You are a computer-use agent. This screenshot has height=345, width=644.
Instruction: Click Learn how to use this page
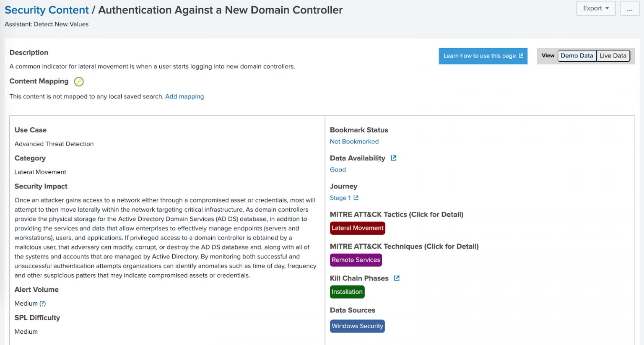483,56
